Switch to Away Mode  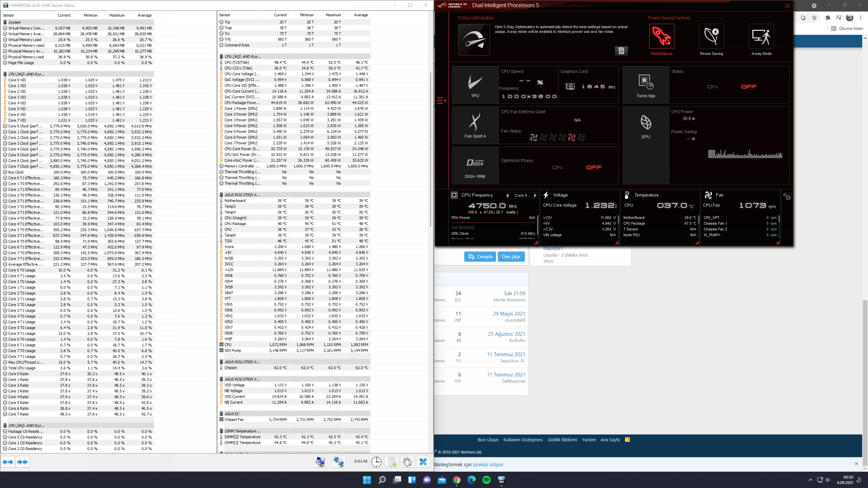coord(761,37)
